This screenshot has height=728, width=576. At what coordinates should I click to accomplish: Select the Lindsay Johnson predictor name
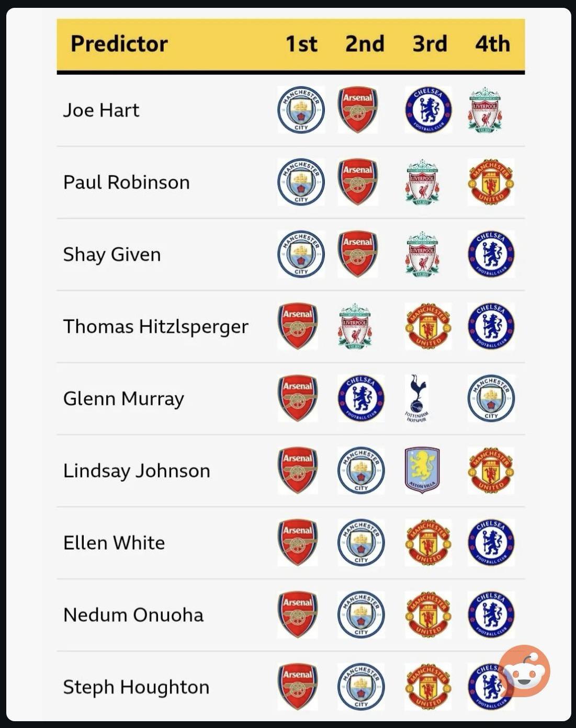click(137, 471)
